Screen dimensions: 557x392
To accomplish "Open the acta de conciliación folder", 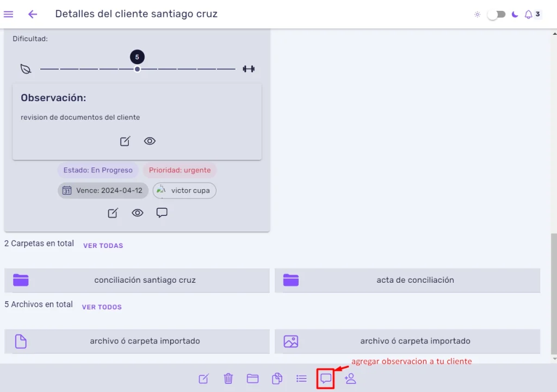I will pyautogui.click(x=407, y=280).
